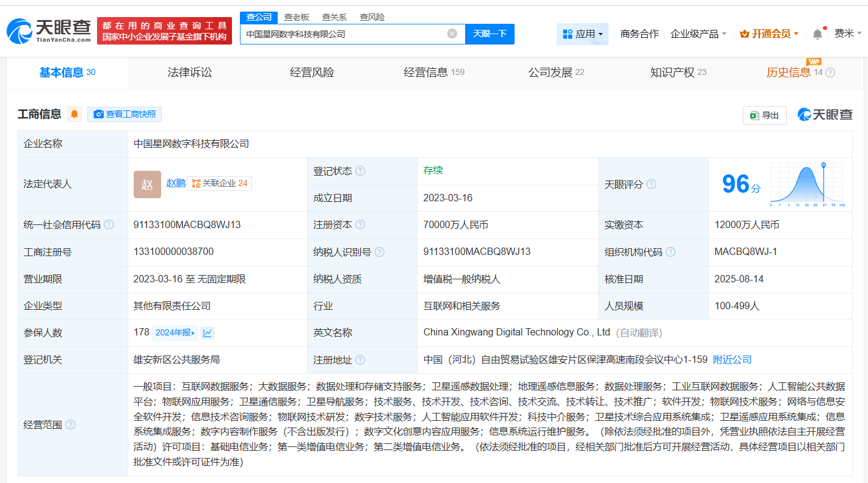切换到法律诉讼标签页

point(189,71)
